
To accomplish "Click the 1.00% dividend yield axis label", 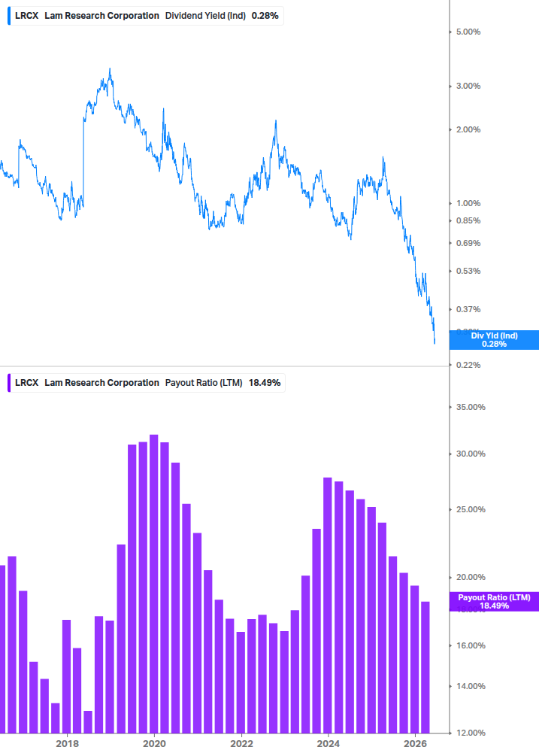I will pos(468,203).
